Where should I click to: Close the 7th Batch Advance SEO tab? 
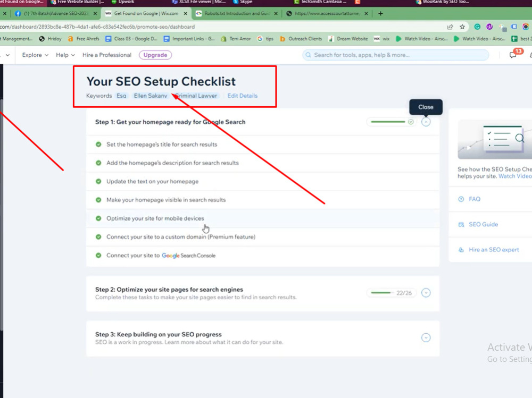[x=95, y=14]
